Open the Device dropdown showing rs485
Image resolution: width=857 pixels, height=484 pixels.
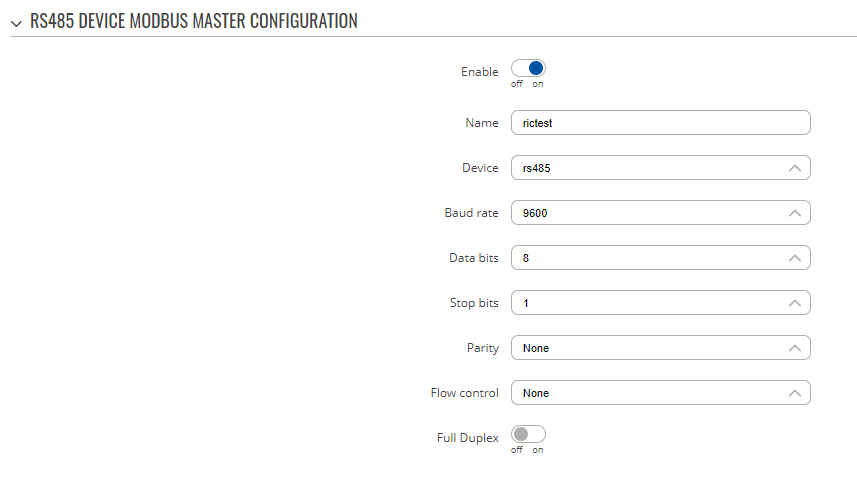tap(660, 168)
